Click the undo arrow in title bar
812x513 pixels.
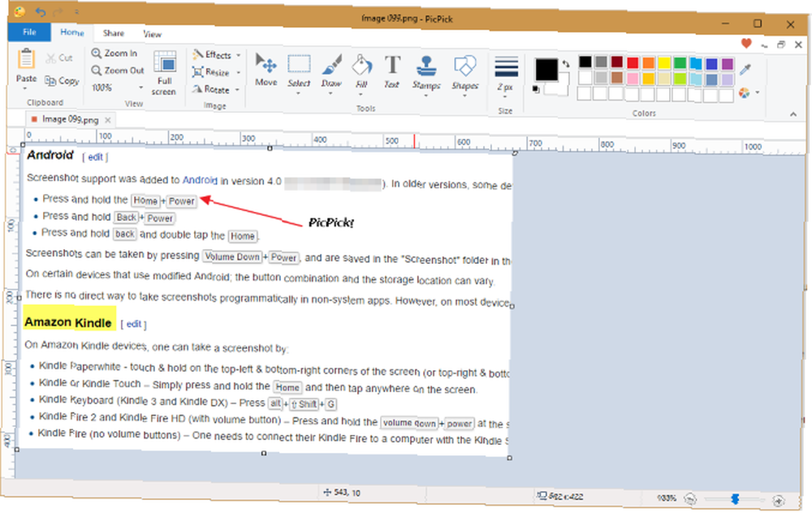pyautogui.click(x=40, y=11)
